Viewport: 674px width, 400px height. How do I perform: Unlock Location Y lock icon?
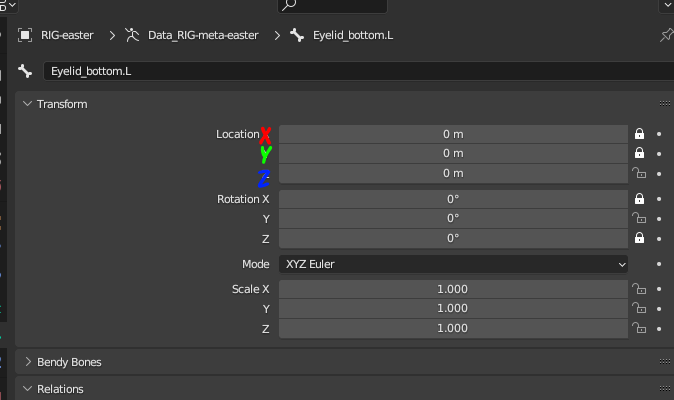(x=639, y=153)
